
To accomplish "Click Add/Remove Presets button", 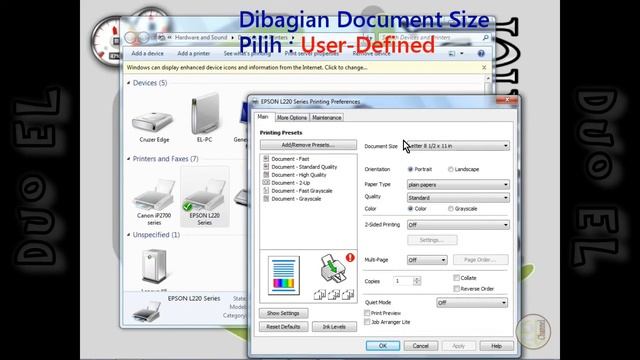I will click(308, 145).
